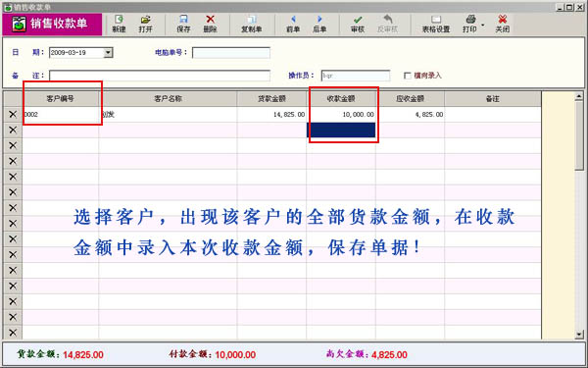Select the 10,000.00 收款金额 cell
Image resolution: width=588 pixels, height=368 pixels.
[x=341, y=114]
